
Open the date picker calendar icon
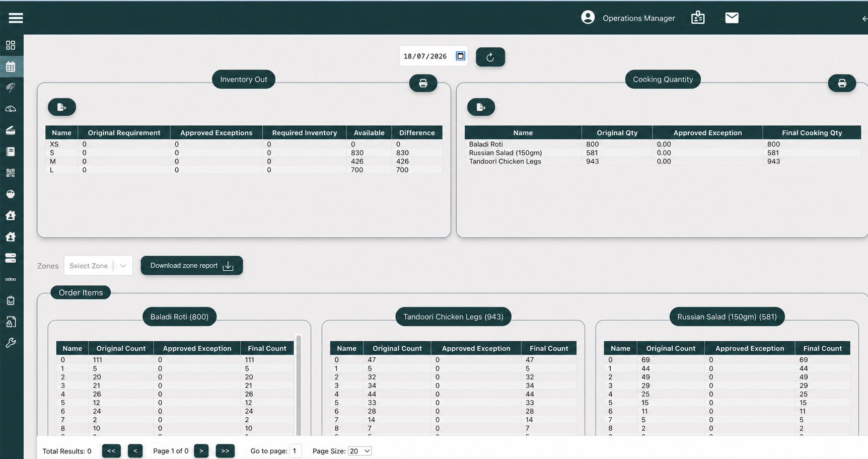coord(460,56)
